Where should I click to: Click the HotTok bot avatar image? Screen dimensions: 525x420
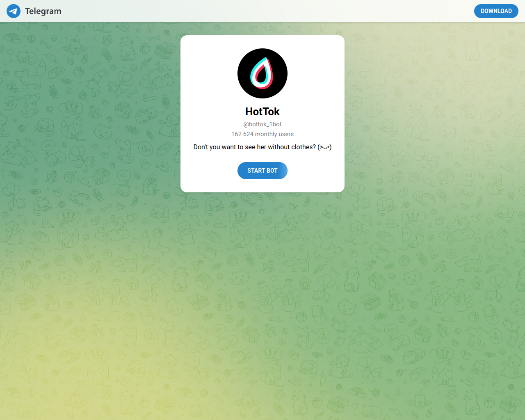point(262,73)
